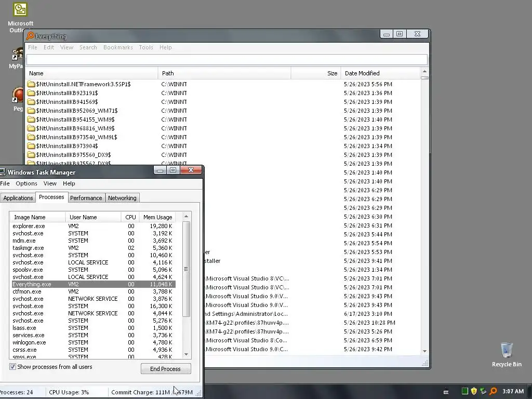
Task: Select the $NtUninstallKB923191$ folder icon
Action: 31,92
